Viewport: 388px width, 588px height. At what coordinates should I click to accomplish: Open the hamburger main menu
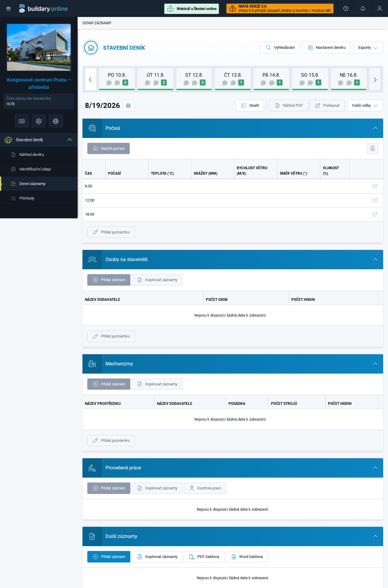pyautogui.click(x=8, y=8)
